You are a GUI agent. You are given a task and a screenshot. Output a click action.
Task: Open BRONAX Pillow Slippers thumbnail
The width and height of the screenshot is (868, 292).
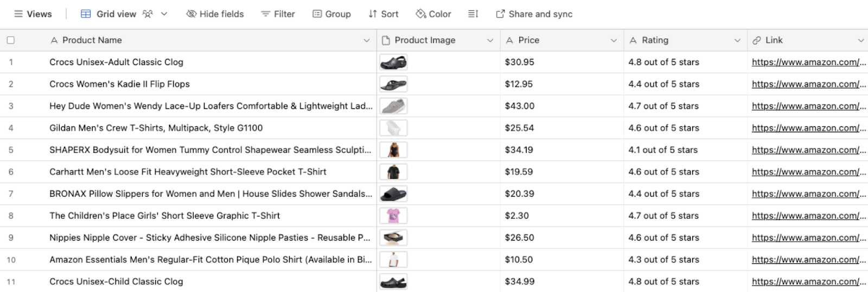pos(393,194)
